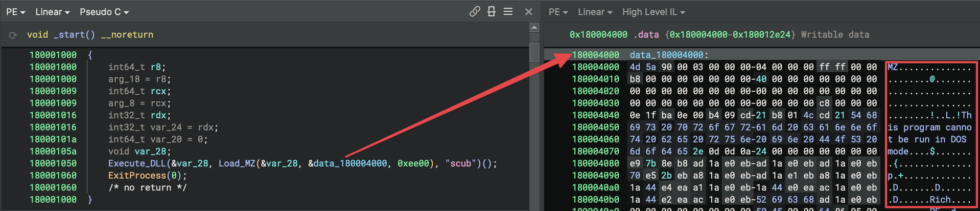This screenshot has height=211, width=980.
Task: Click the 'arg_8 = rcx;' line
Action: pyautogui.click(x=139, y=103)
